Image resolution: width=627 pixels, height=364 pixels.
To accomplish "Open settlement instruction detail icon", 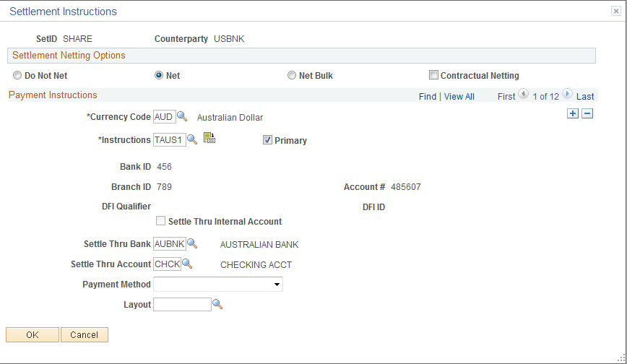I will pos(209,138).
